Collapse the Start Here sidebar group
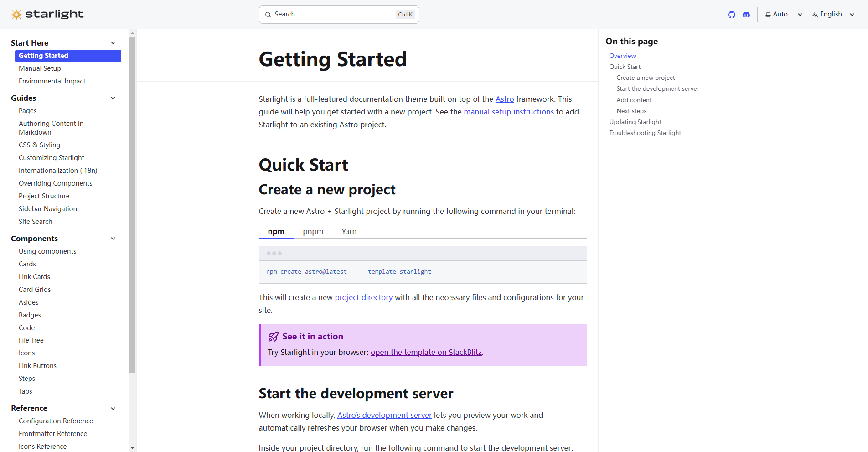This screenshot has height=452, width=868. point(113,43)
